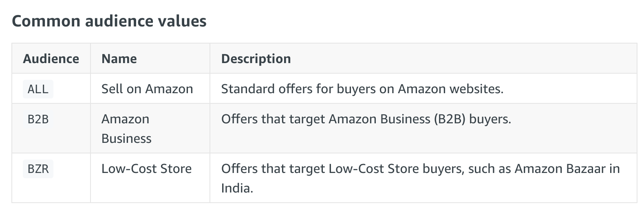644x210 pixels.
Task: Click the Amazon Business (B2B) buyers description
Action: click(x=366, y=119)
